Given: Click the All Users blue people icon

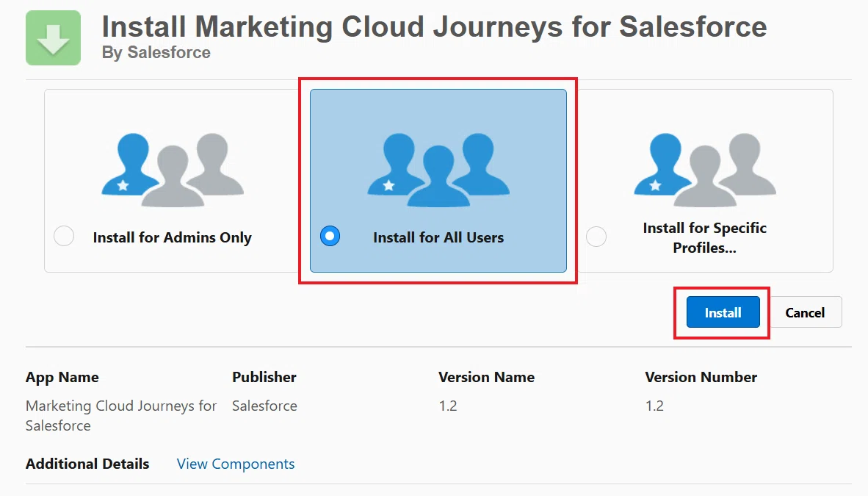Looking at the screenshot, I should (x=438, y=170).
